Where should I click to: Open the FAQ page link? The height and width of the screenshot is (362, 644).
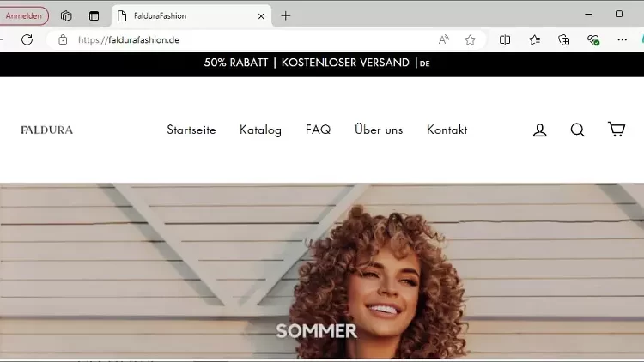point(318,130)
